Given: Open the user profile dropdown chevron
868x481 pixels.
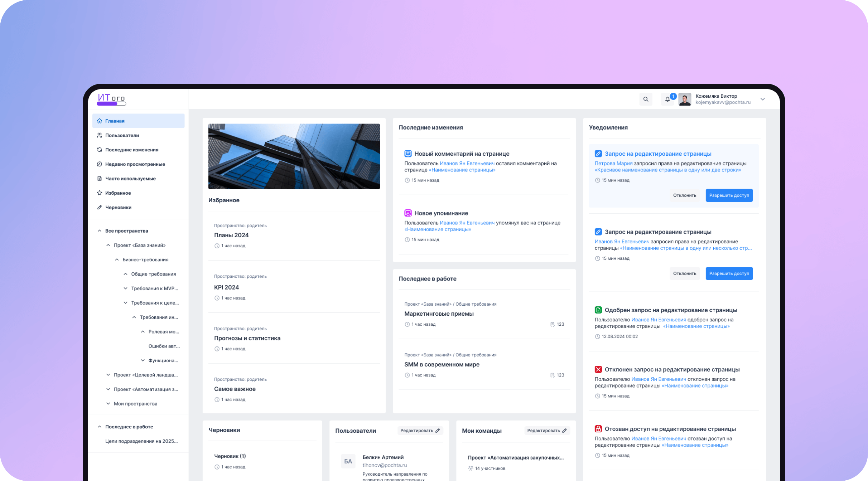Looking at the screenshot, I should coord(762,99).
